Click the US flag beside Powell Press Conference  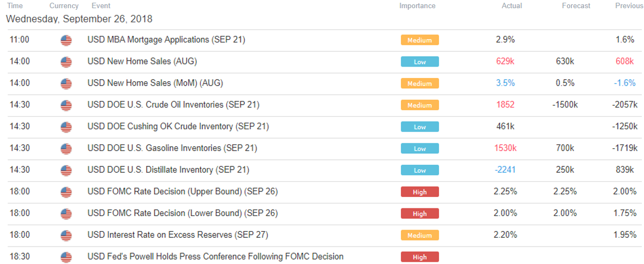tap(66, 256)
